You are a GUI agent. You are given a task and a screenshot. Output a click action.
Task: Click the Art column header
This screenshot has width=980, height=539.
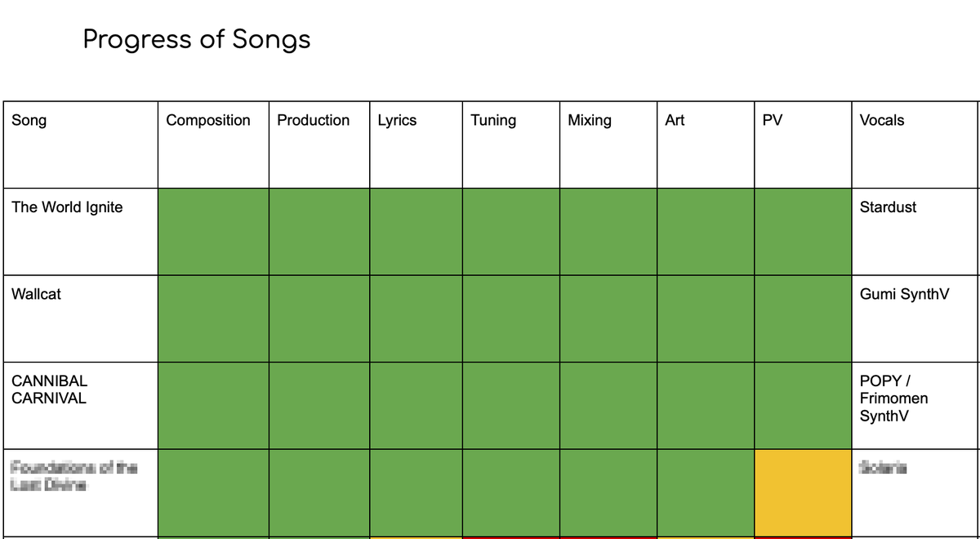pyautogui.click(x=706, y=145)
